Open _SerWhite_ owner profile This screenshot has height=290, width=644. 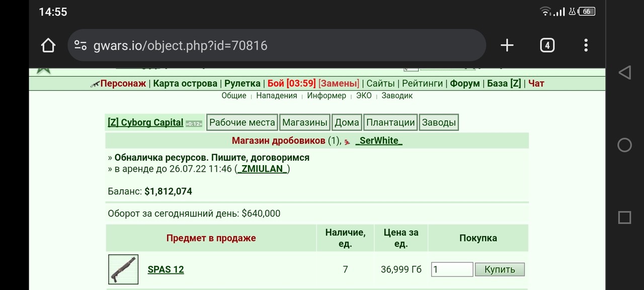[379, 141]
